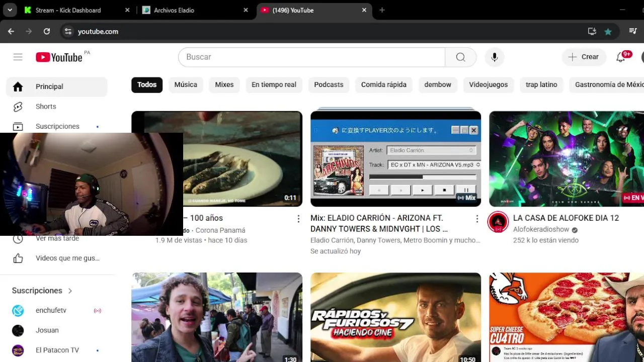Viewport: 644px width, 362px height.
Task: Open Videos que me gustan playlist
Action: point(57,258)
